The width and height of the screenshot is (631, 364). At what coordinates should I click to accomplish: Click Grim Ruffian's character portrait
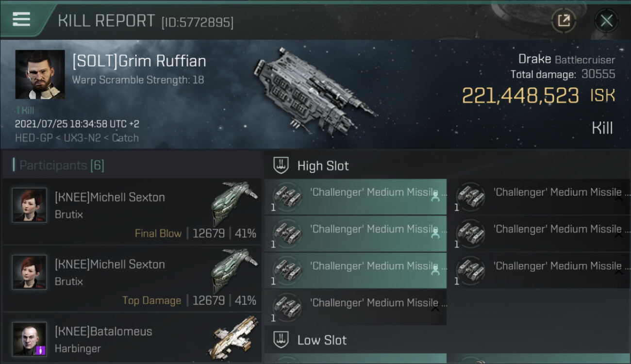[40, 74]
